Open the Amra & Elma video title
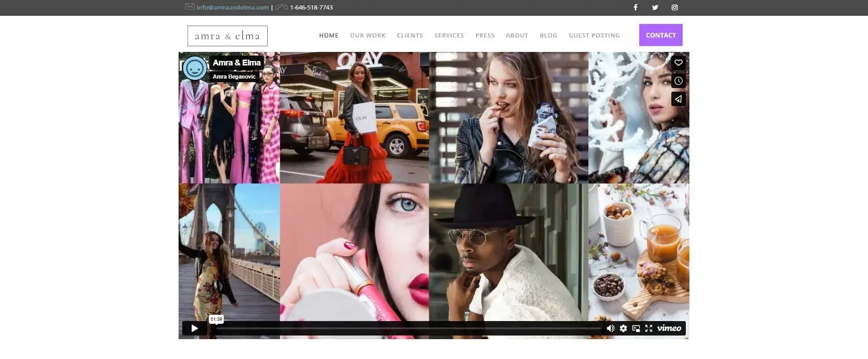This screenshot has height=359, width=868. click(236, 63)
